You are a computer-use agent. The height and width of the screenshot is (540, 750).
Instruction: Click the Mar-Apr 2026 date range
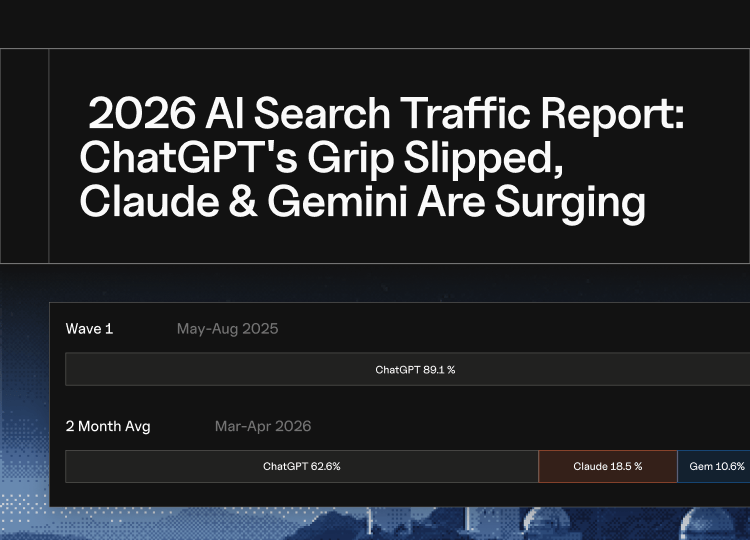[263, 426]
